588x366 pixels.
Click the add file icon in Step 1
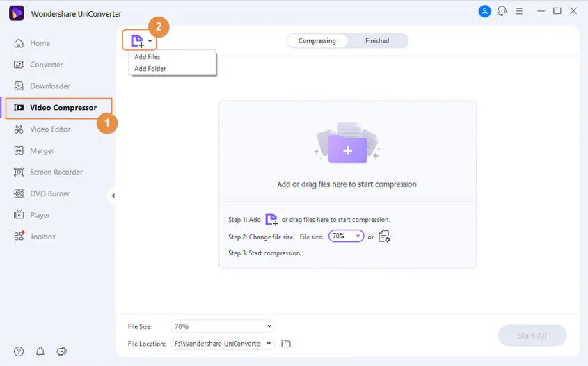(271, 219)
